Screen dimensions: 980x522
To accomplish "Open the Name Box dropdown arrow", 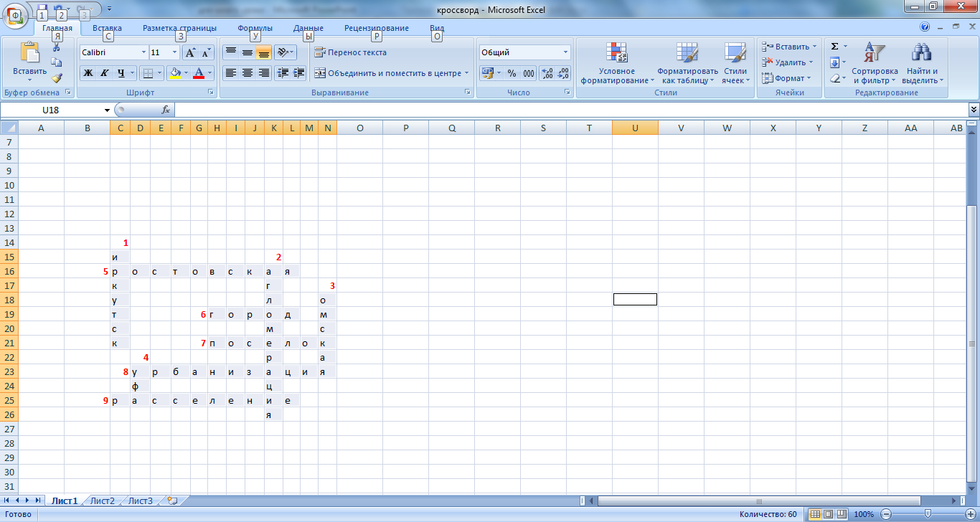I will click(108, 110).
